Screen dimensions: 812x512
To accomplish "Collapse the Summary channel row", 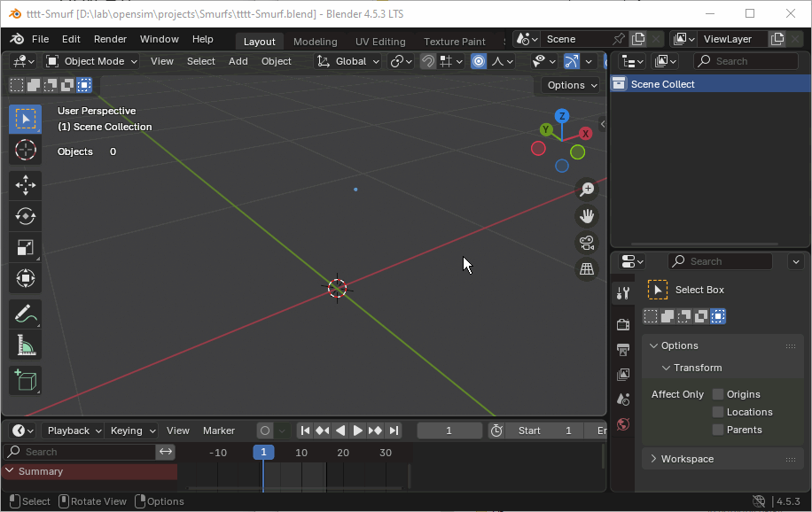I will [9, 471].
